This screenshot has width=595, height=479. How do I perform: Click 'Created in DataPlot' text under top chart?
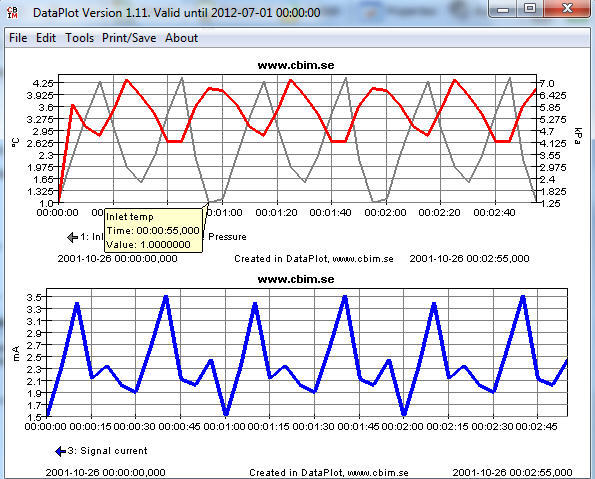point(314,259)
